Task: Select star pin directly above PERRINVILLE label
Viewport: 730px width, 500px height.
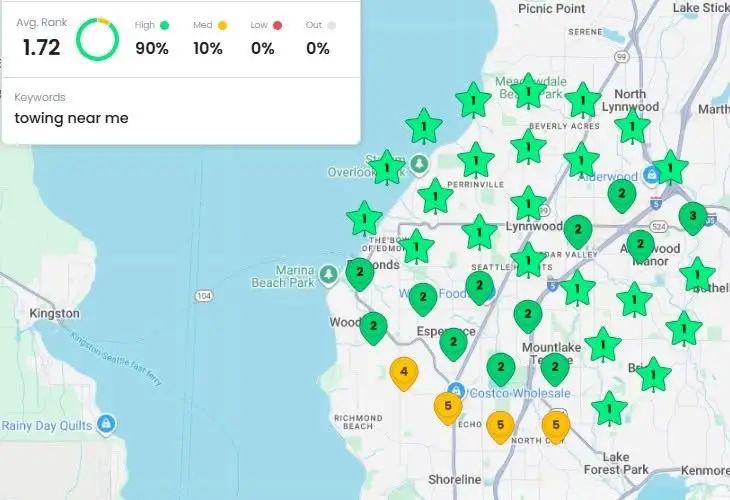Action: [x=475, y=161]
